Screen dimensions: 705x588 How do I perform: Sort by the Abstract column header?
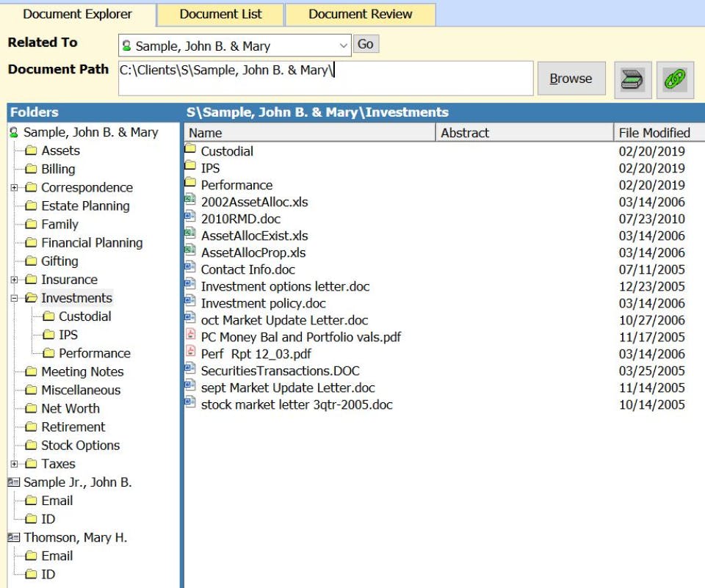click(524, 133)
